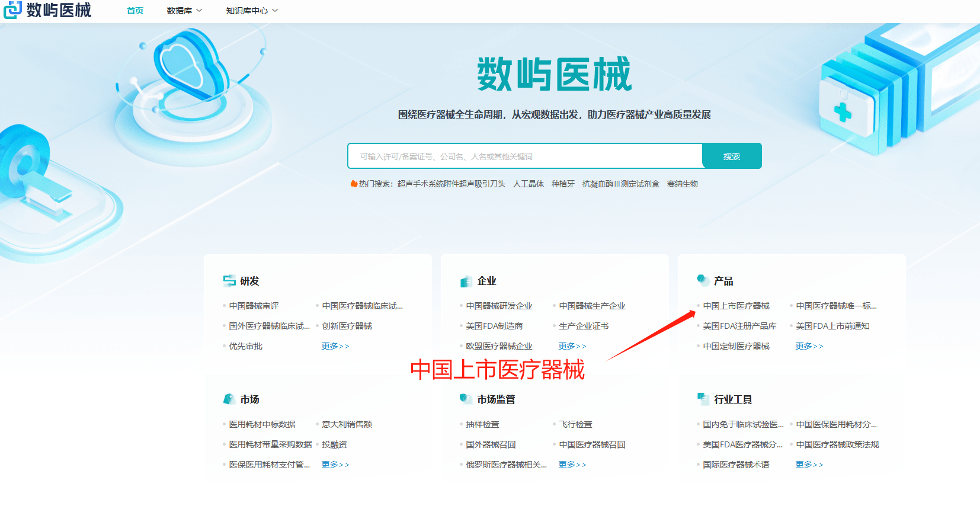Screen dimensions: 980x509
Task: Go to the 首页 tab
Action: click(135, 11)
